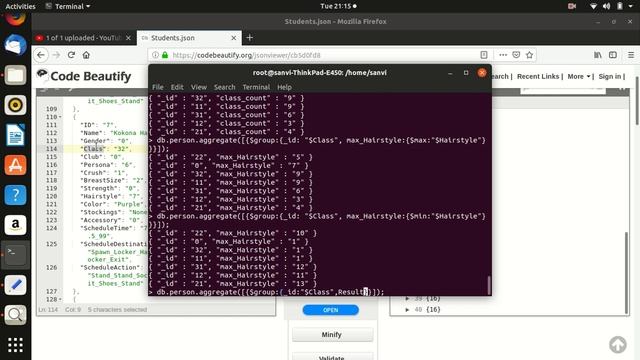Close the Students.json tab
Image resolution: width=640 pixels, height=360 pixels.
(233, 38)
